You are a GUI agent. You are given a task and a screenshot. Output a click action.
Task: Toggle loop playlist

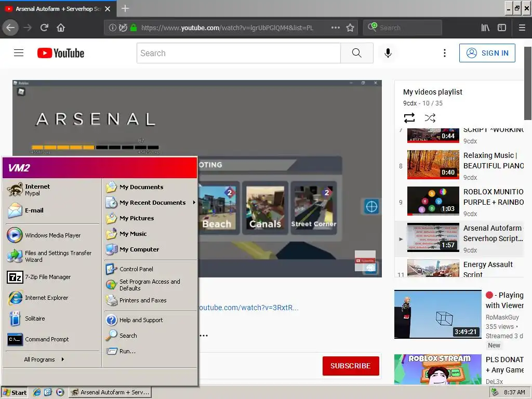click(409, 118)
